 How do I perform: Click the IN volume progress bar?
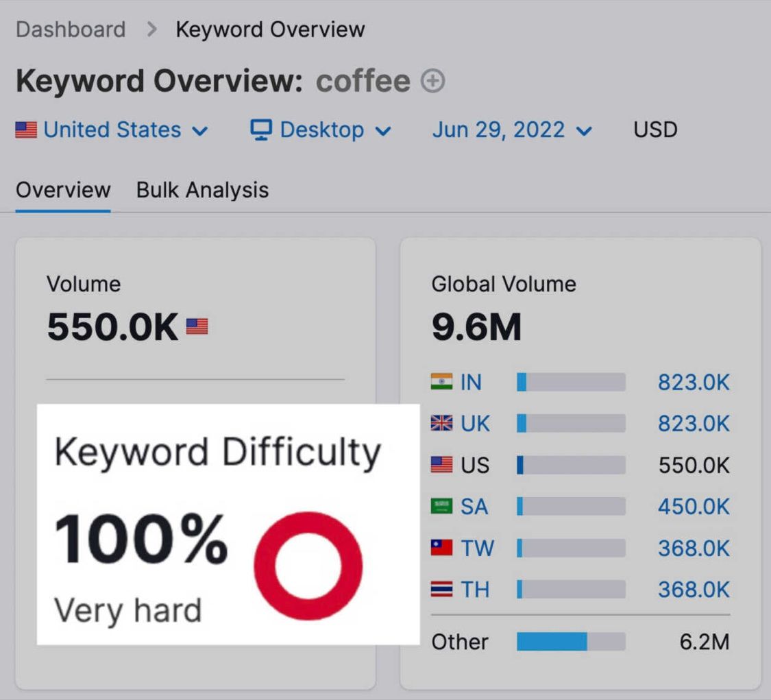tap(571, 383)
